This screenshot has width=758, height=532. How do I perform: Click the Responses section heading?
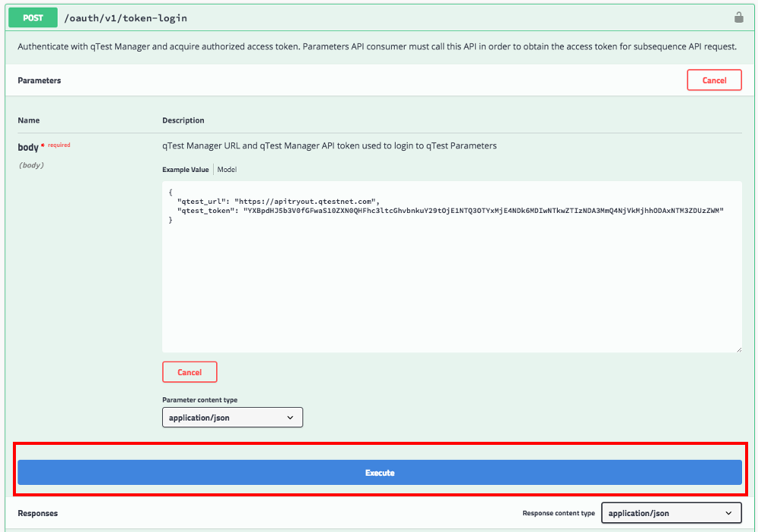38,513
